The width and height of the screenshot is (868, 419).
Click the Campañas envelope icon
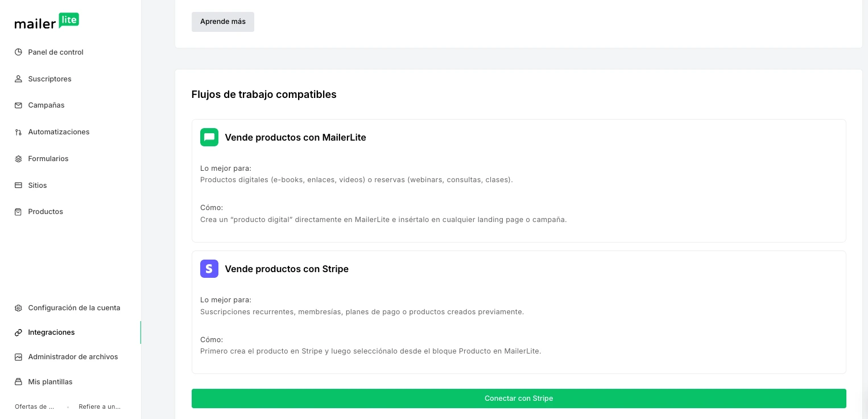(18, 105)
